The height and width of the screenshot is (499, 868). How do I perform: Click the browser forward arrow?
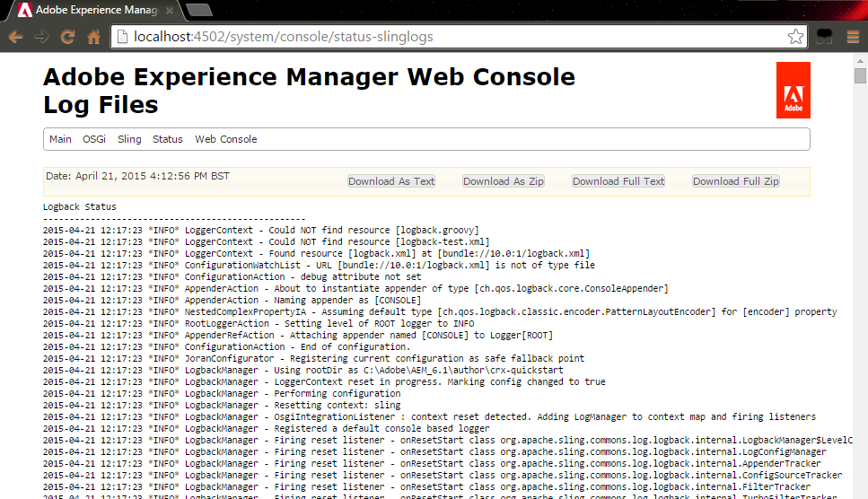(x=41, y=37)
